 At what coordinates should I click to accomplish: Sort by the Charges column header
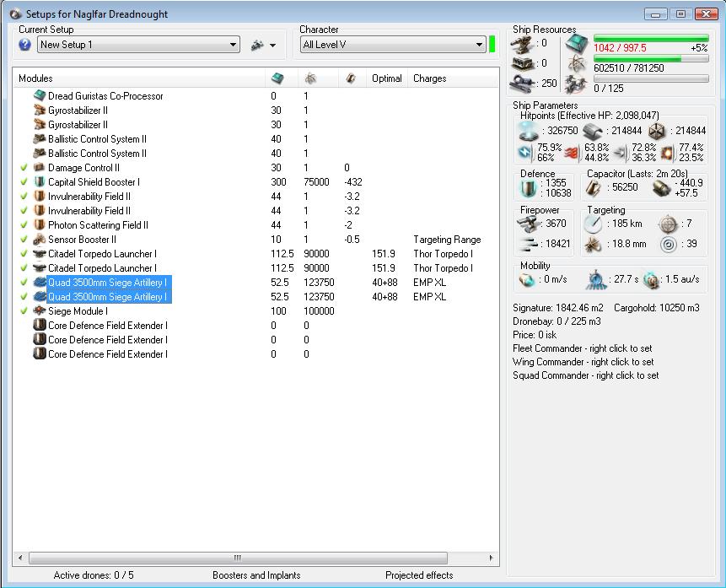coord(454,78)
